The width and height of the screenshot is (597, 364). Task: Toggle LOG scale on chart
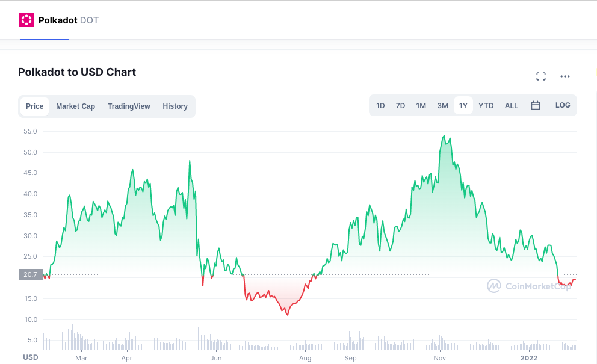coord(563,105)
